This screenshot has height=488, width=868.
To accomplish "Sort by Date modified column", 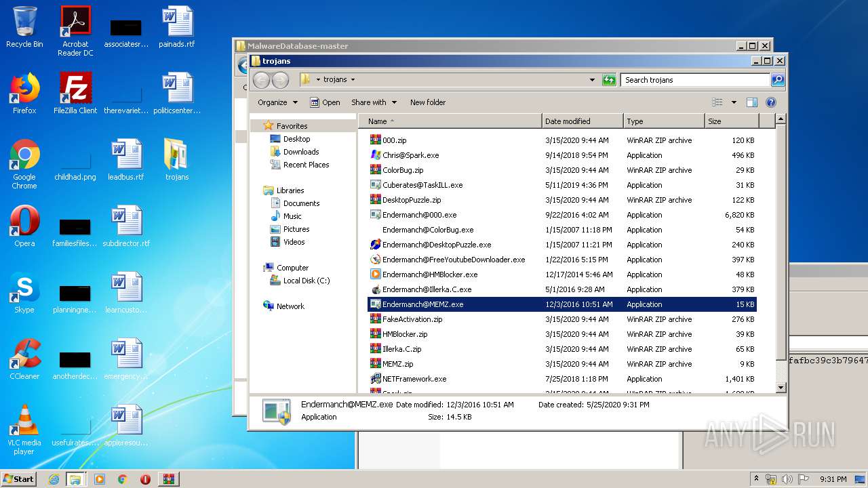I will tap(583, 121).
